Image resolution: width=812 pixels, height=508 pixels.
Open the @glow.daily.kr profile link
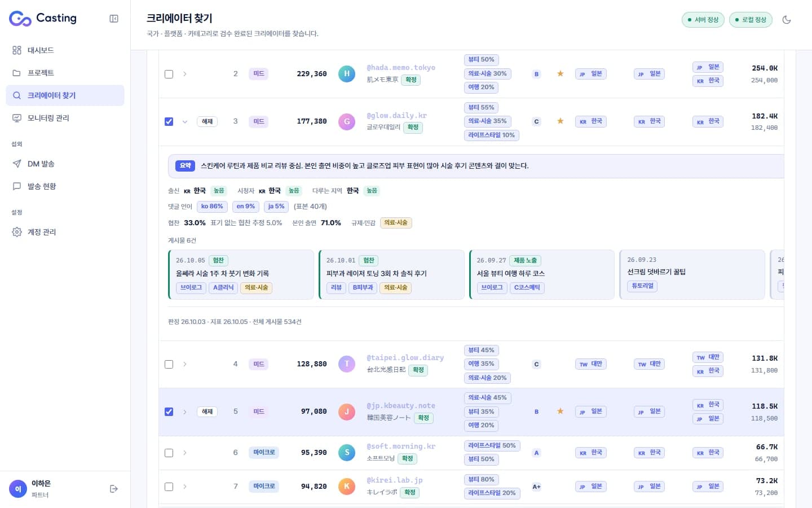(x=396, y=115)
